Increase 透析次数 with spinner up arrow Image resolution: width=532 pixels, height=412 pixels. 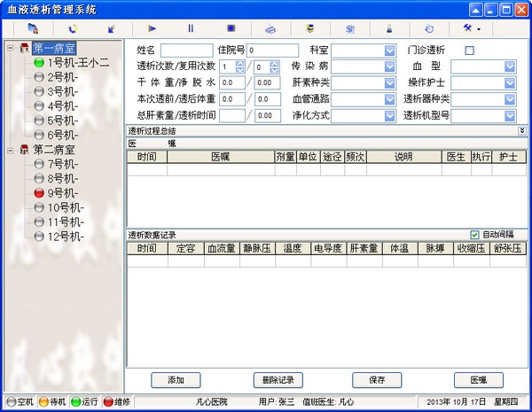(x=240, y=64)
